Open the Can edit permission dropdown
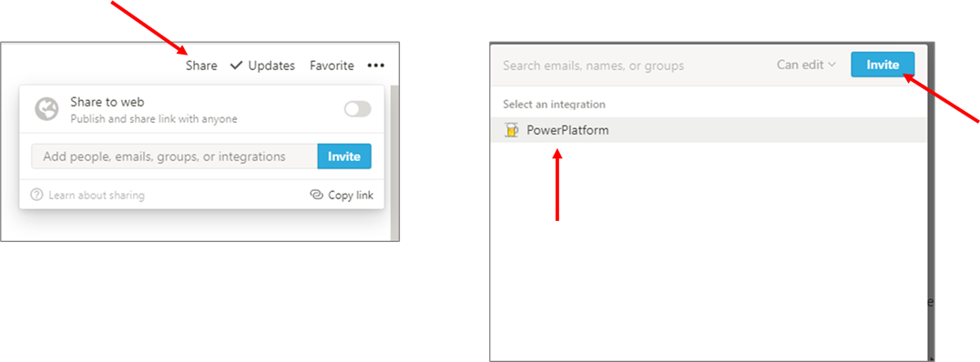Viewport: 980px width, 362px height. click(806, 65)
